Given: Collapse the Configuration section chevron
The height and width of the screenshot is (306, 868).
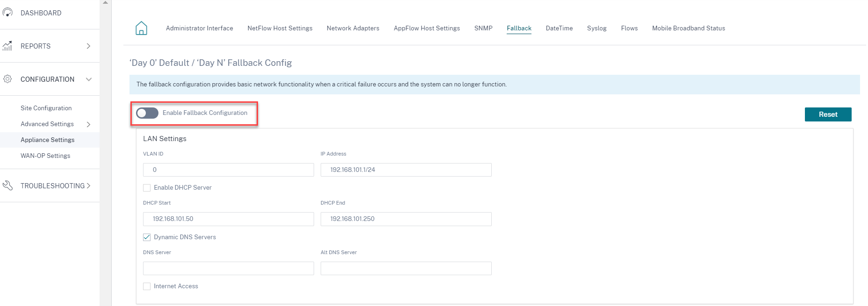Looking at the screenshot, I should coord(89,79).
